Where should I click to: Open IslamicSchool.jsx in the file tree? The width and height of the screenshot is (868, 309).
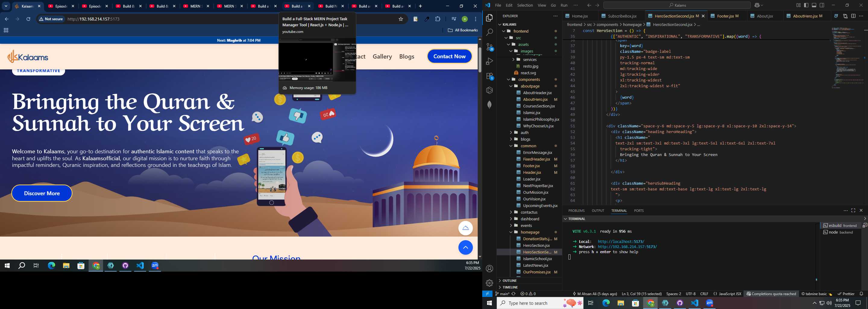point(537,259)
